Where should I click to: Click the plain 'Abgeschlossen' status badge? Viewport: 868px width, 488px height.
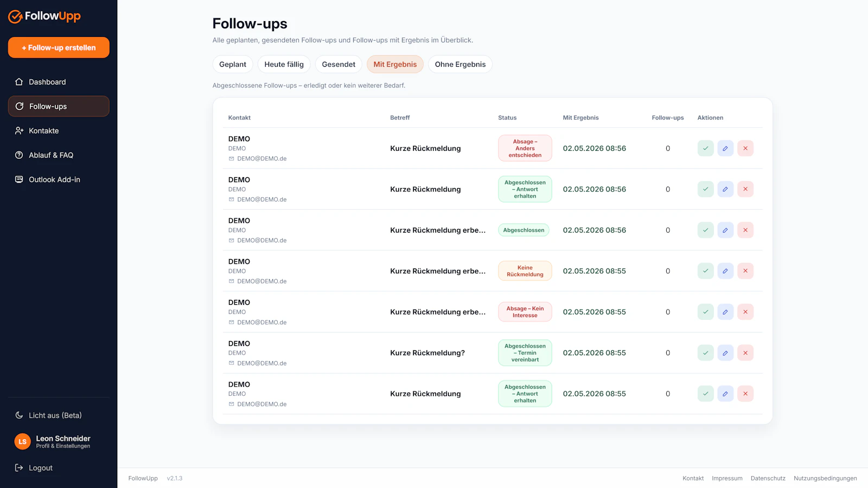pos(524,230)
